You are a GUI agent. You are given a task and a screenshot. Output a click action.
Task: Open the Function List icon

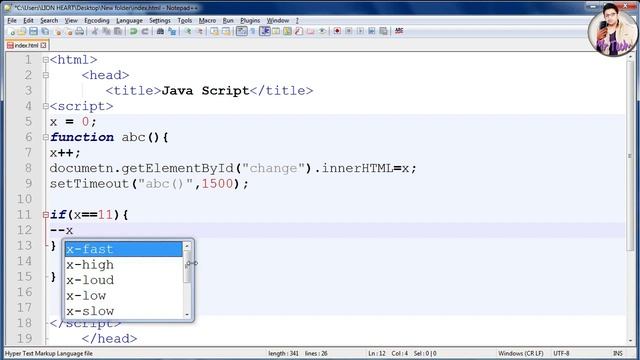[298, 31]
